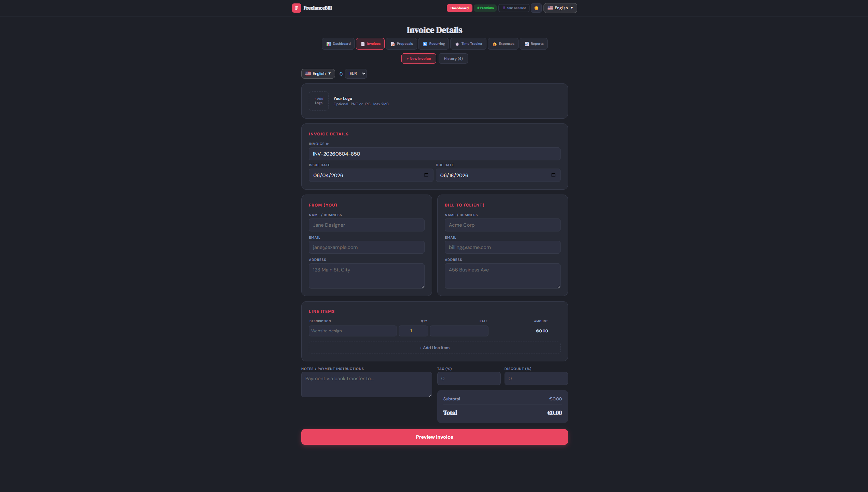Open the Due Date calendar picker icon
The width and height of the screenshot is (868, 492).
tap(553, 175)
